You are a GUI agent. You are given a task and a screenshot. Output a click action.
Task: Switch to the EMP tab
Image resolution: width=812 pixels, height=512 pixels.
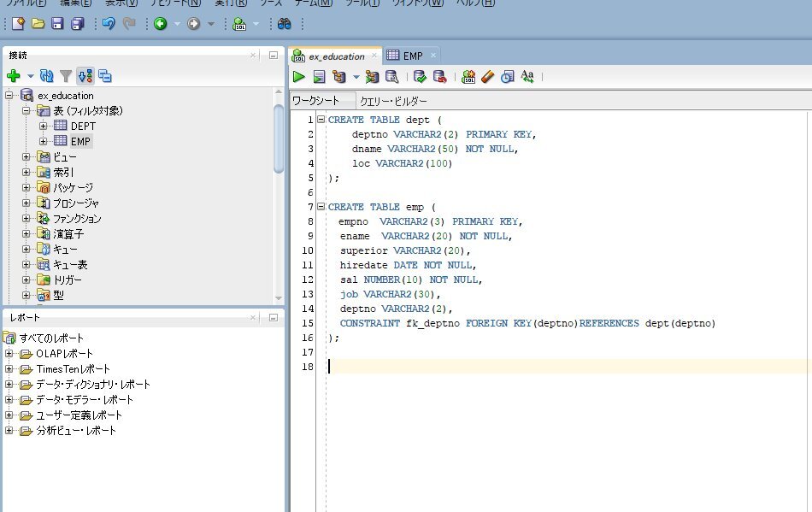(412, 56)
